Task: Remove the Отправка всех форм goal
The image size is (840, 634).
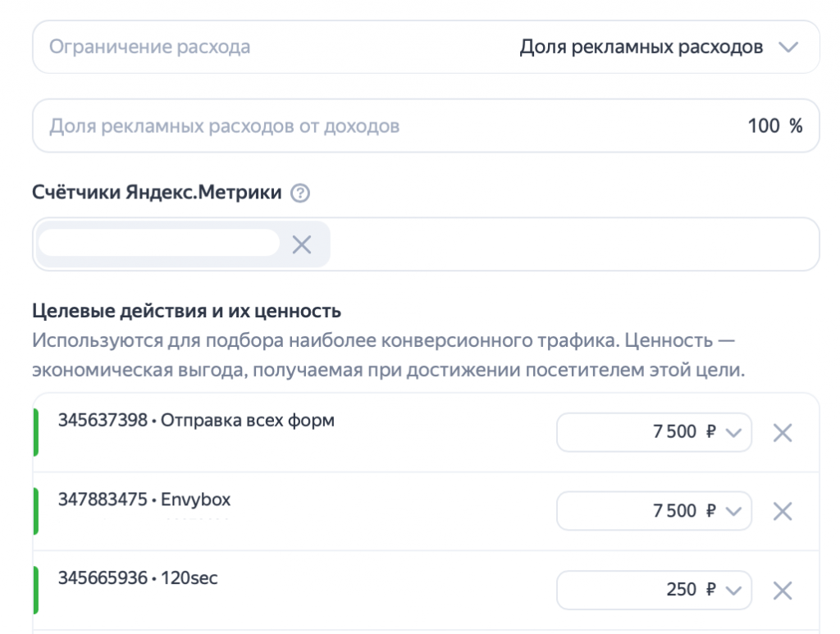Action: click(783, 432)
